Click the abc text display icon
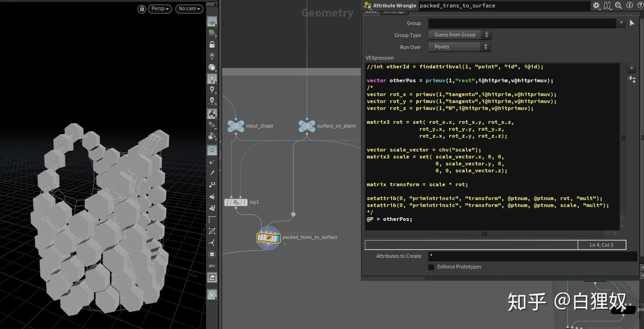The height and width of the screenshot is (329, 644). (x=212, y=266)
